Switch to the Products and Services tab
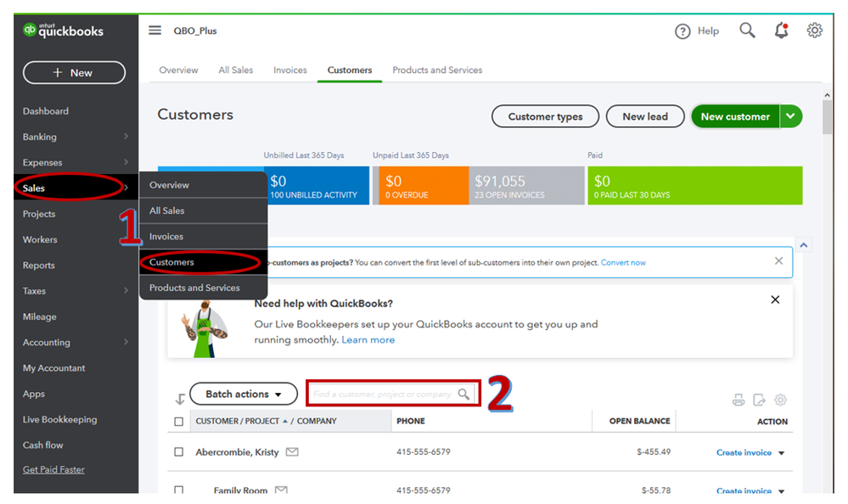 437,70
